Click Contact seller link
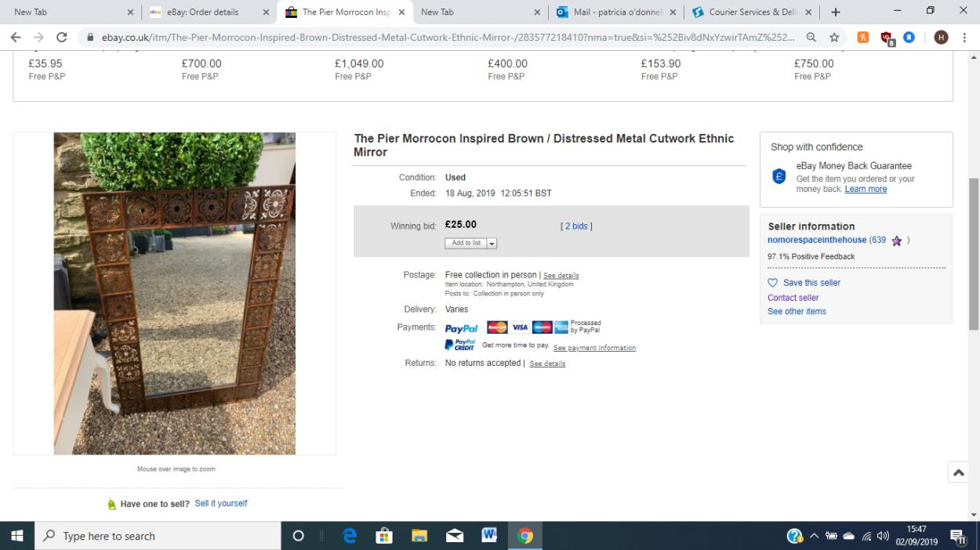This screenshot has width=980, height=550. [x=793, y=298]
